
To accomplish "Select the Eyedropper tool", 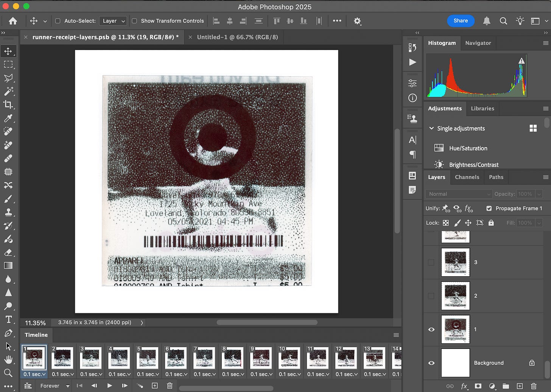I will click(x=8, y=118).
